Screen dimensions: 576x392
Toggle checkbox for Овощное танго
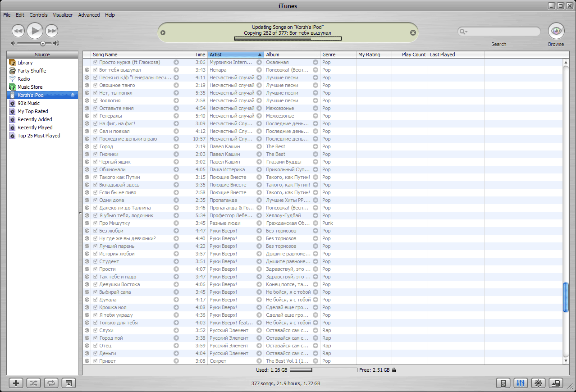tap(96, 85)
